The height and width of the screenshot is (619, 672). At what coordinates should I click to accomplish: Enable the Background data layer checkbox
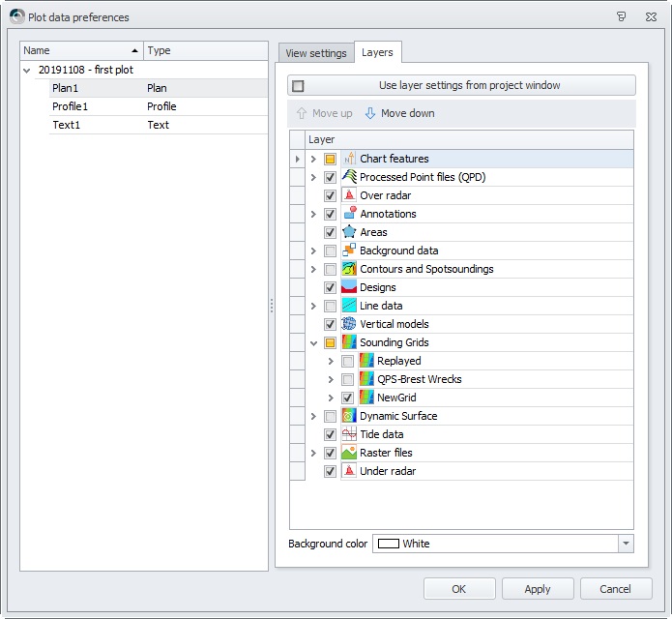pyautogui.click(x=331, y=251)
